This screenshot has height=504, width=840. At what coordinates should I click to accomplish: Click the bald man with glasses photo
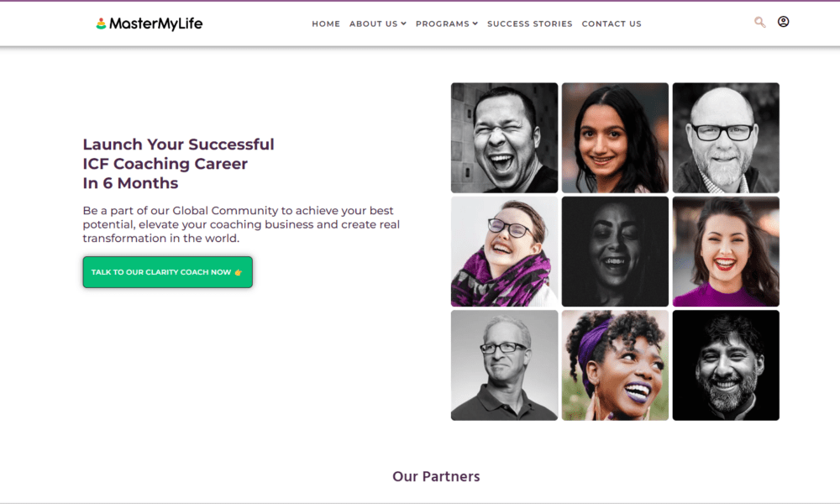pos(726,138)
